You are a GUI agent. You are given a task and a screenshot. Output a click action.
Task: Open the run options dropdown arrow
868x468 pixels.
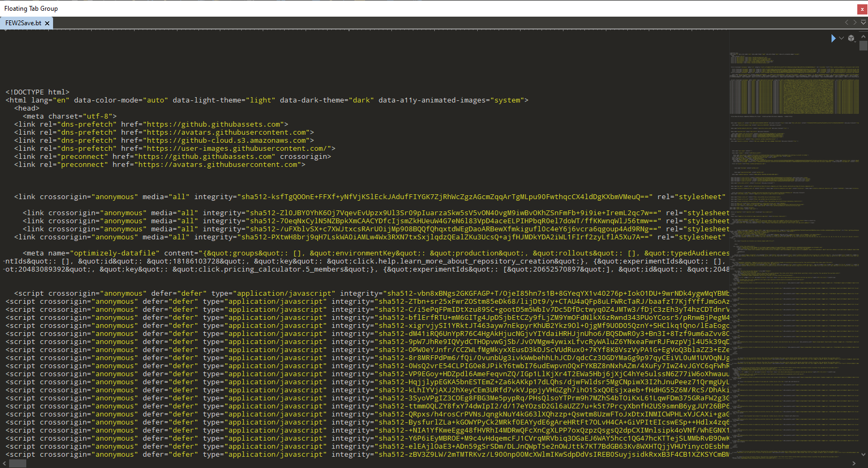pos(841,38)
